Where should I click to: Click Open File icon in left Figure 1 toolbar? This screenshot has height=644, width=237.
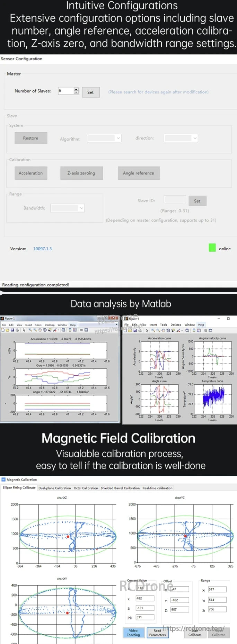[7, 330]
